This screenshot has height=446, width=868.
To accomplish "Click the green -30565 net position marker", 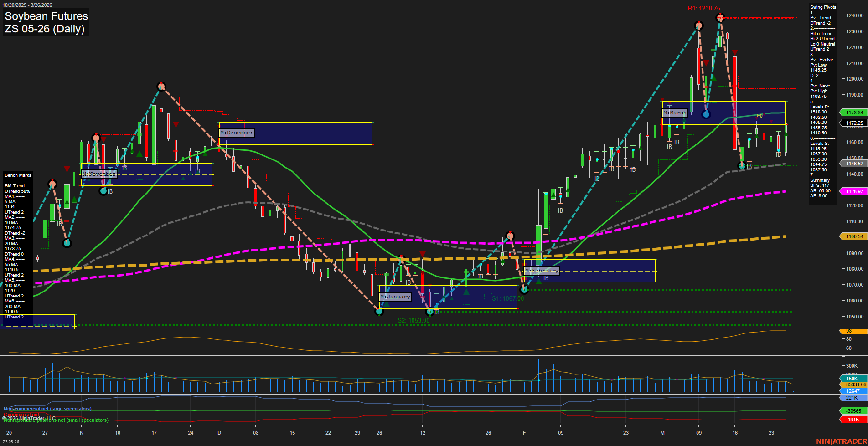I will pyautogui.click(x=853, y=411).
